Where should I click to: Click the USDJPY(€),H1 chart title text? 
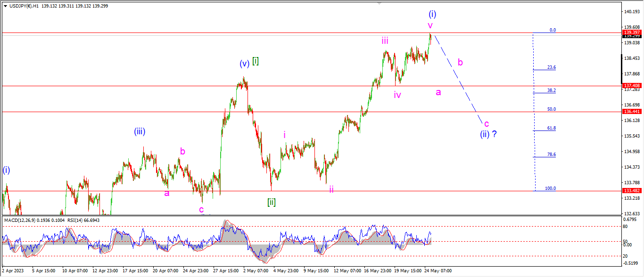tap(24, 6)
